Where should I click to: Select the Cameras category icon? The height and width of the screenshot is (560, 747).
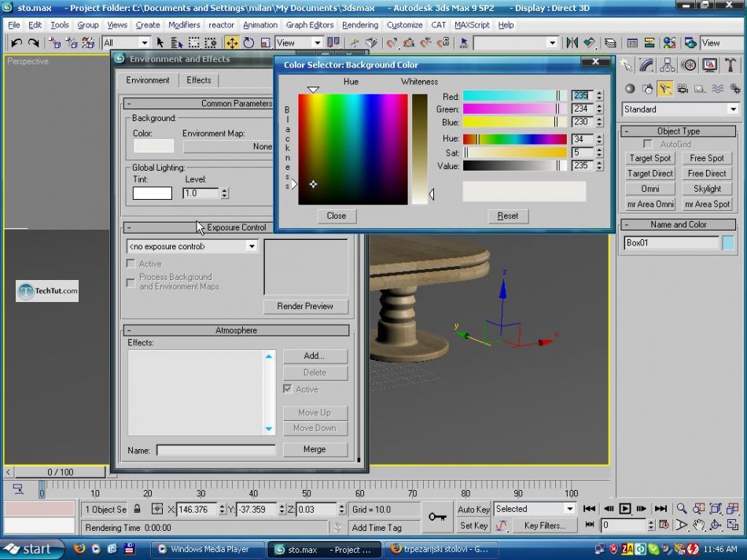[x=683, y=89]
